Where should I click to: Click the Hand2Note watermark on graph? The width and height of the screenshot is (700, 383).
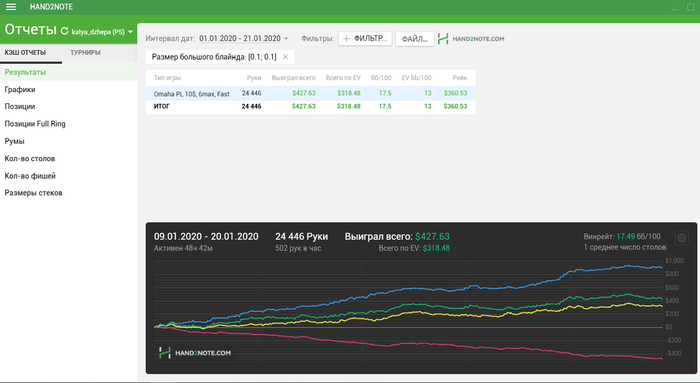click(x=195, y=353)
